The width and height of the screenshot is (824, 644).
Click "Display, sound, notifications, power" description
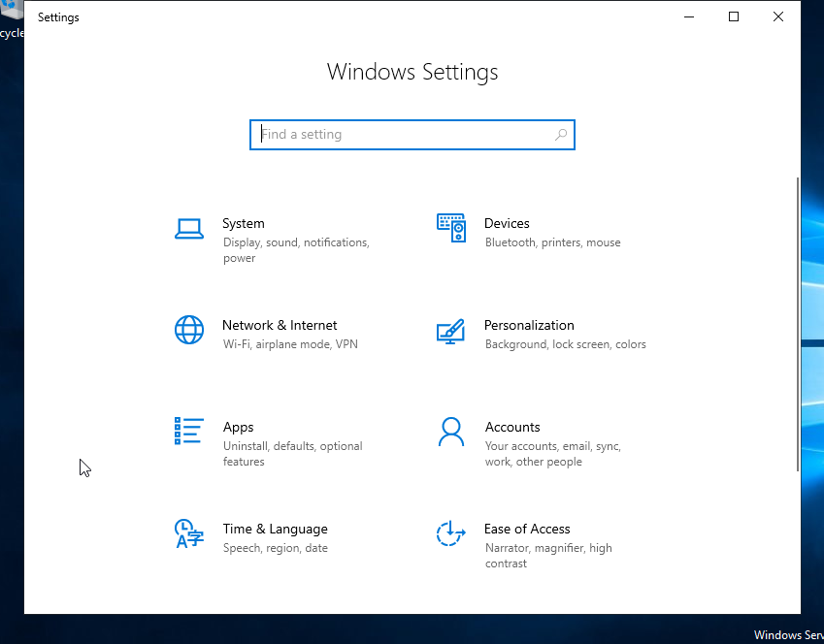296,250
